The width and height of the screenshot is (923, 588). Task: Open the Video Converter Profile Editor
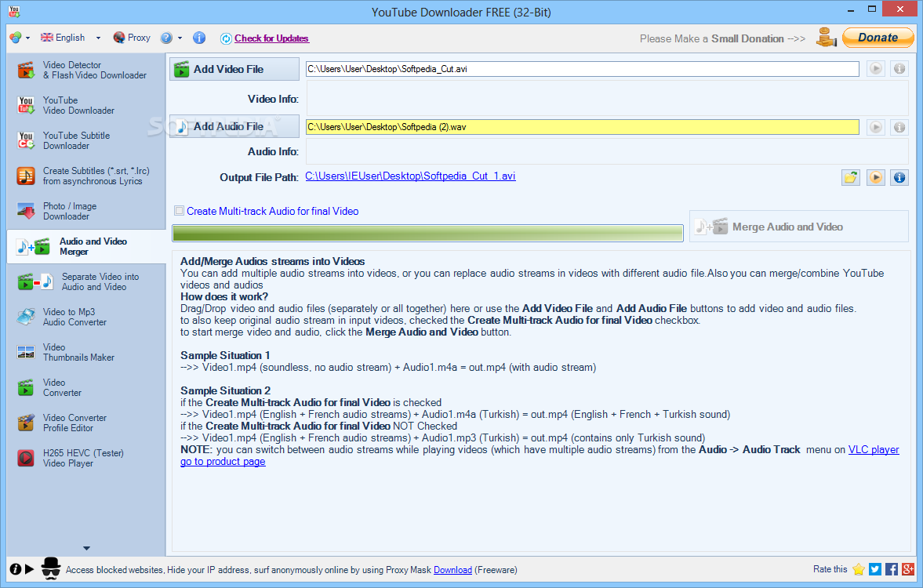(86, 423)
